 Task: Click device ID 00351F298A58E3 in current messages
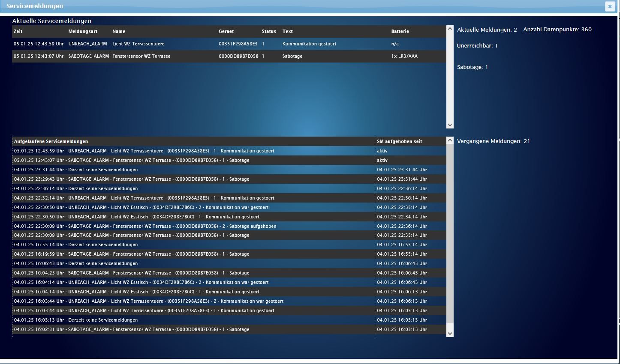[238, 44]
